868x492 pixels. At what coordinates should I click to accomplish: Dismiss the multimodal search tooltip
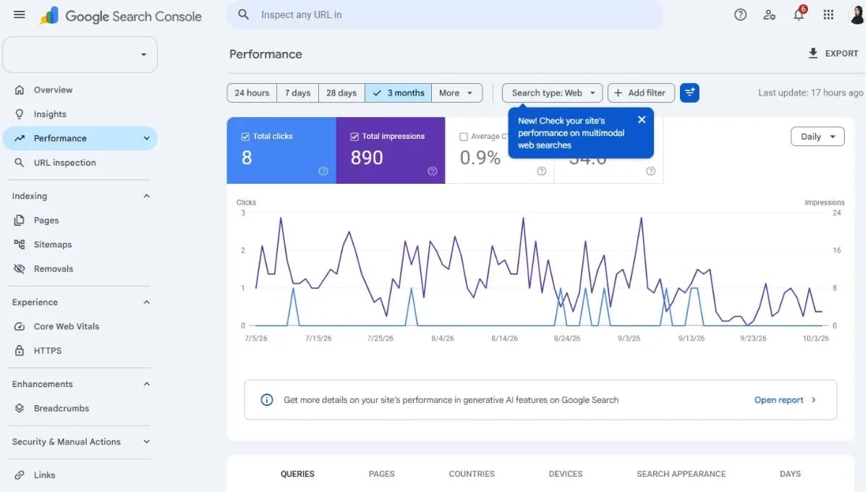(641, 120)
